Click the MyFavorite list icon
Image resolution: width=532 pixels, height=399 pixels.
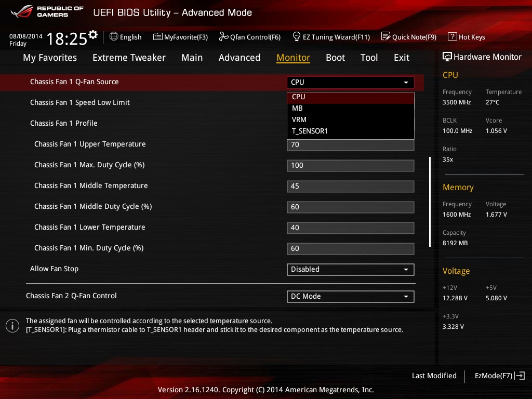(x=158, y=37)
